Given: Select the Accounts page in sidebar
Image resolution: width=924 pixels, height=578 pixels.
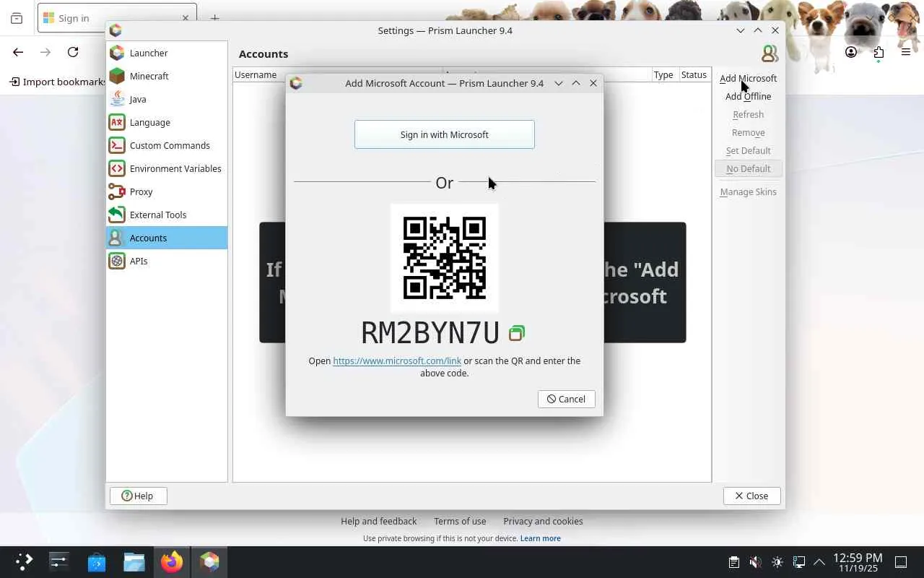Looking at the screenshot, I should 167,238.
